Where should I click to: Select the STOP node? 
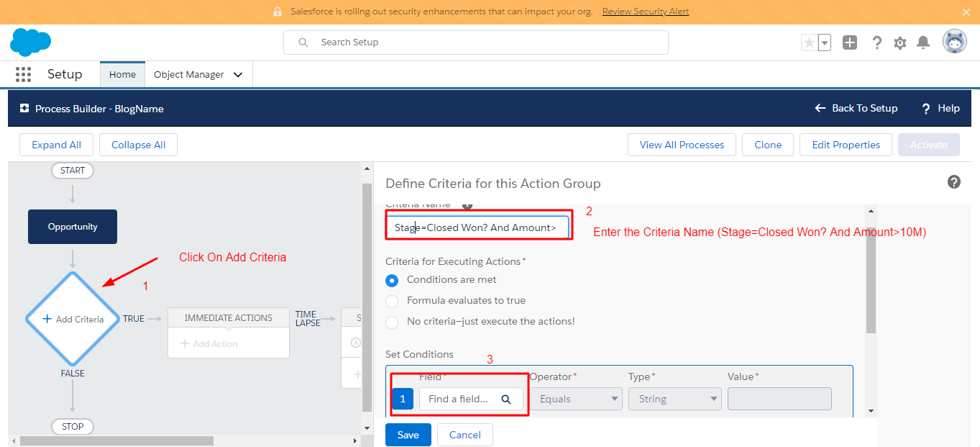tap(73, 426)
